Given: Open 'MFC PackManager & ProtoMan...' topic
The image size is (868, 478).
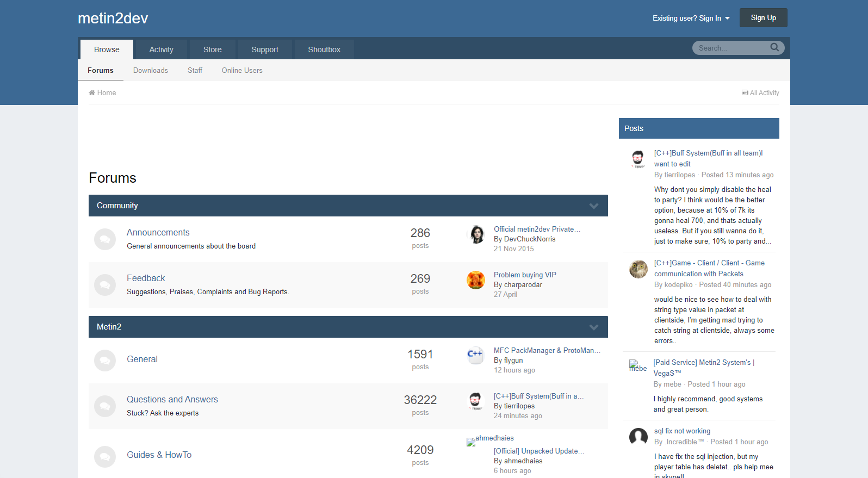Looking at the screenshot, I should pyautogui.click(x=547, y=350).
